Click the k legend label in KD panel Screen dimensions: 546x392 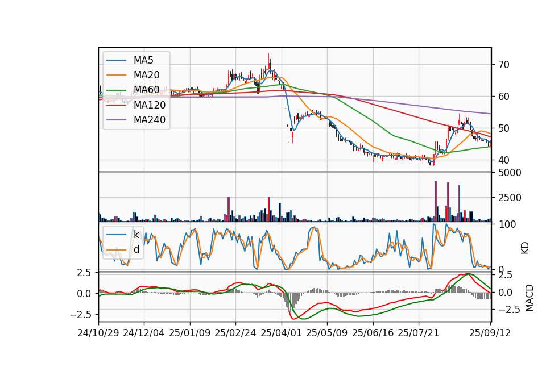pyautogui.click(x=136, y=235)
